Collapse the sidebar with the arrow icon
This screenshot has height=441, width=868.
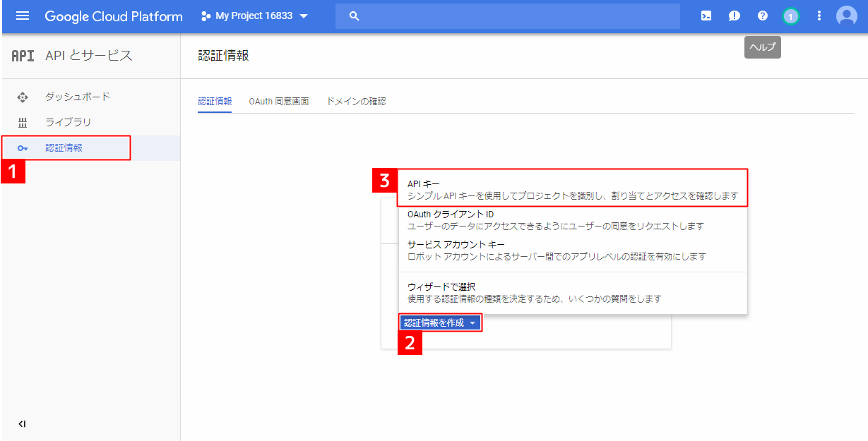pos(22,424)
